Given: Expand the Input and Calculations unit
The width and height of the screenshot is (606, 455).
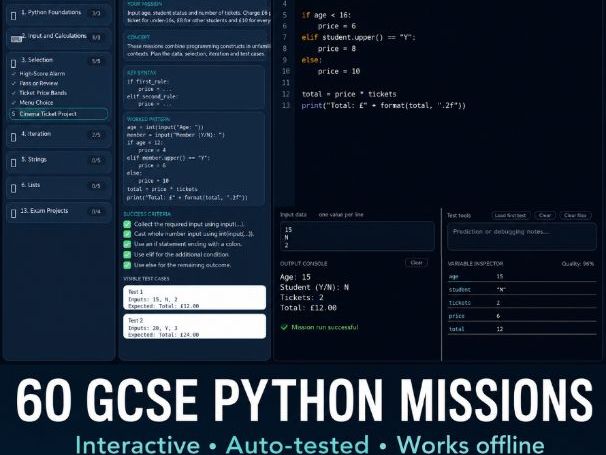Looking at the screenshot, I should tap(59, 37).
